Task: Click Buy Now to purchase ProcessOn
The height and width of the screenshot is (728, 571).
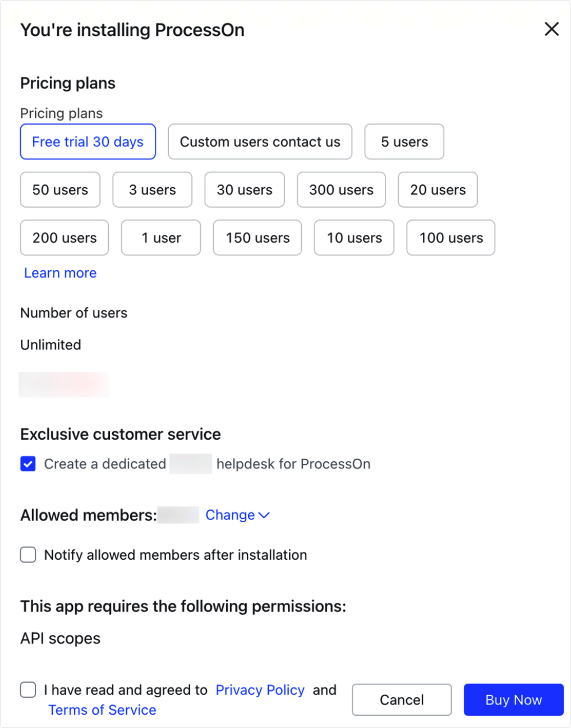Action: click(513, 699)
